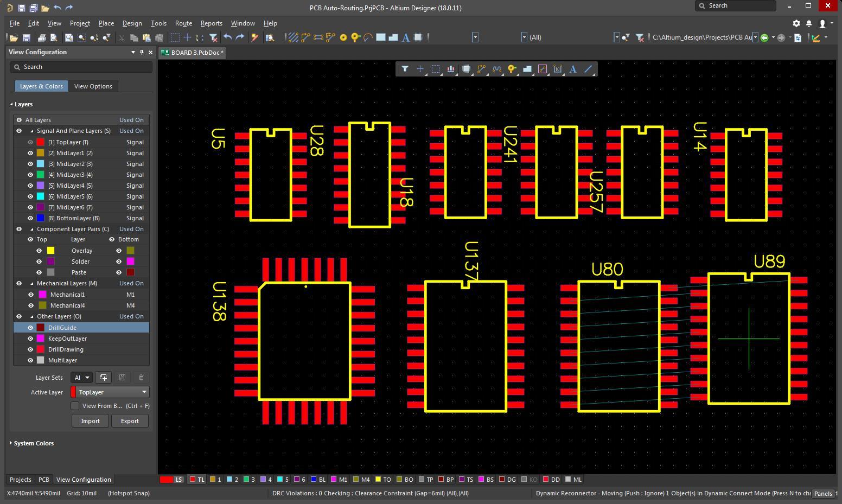Click the notifications bell icon
Viewport: 842px width, 504px height.
[x=809, y=23]
